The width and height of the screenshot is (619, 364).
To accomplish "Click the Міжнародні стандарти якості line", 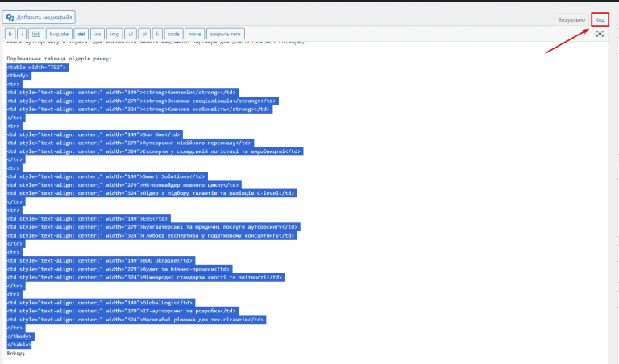I will pos(145,278).
